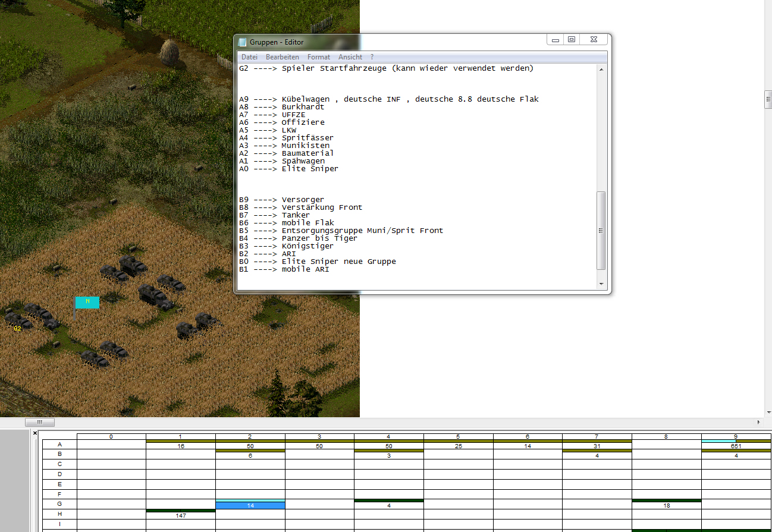Select highlighted cell G2 with value 14
Screen dimensions: 772x532
250,505
